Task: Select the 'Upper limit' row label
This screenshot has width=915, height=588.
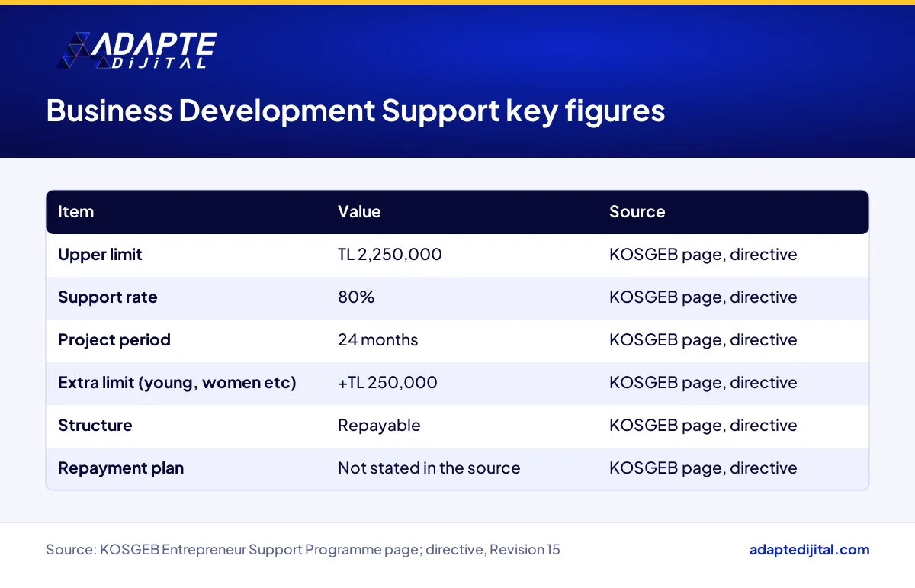Action: pyautogui.click(x=100, y=255)
